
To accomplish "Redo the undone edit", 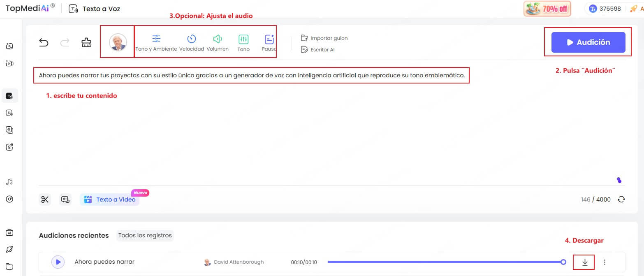I will point(65,42).
